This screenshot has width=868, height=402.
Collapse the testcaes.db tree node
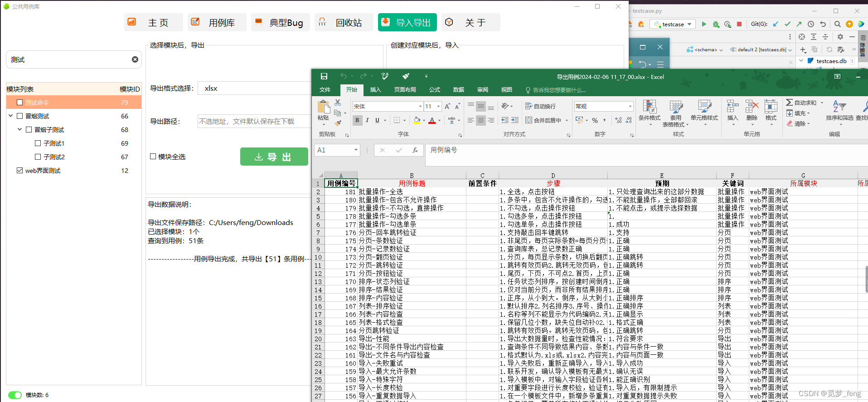pos(801,61)
